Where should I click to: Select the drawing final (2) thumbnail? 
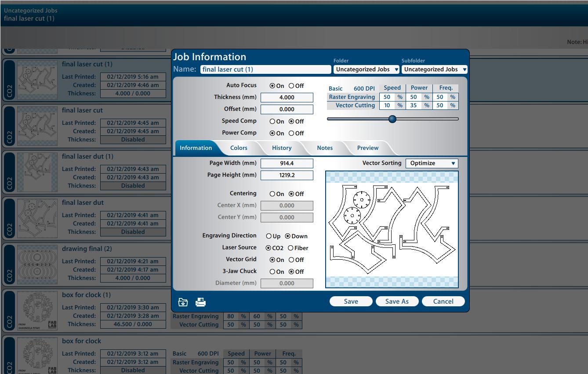[x=37, y=264]
